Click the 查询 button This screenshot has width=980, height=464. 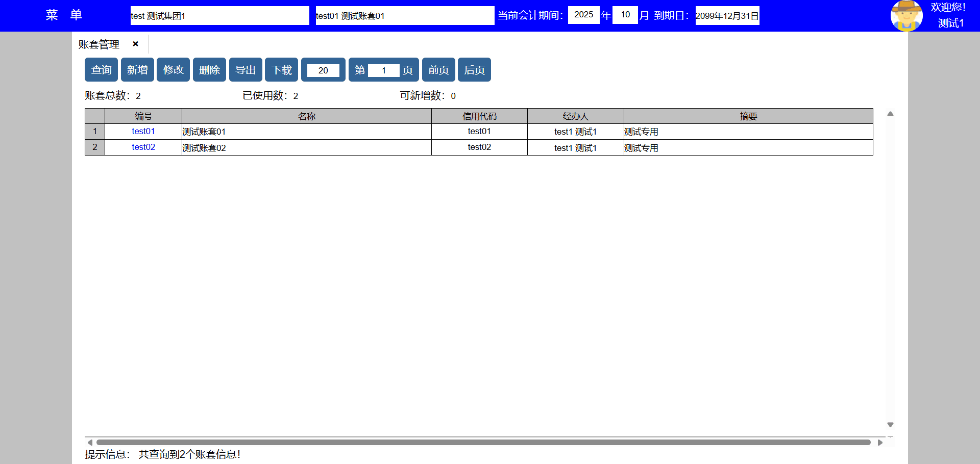(101, 70)
